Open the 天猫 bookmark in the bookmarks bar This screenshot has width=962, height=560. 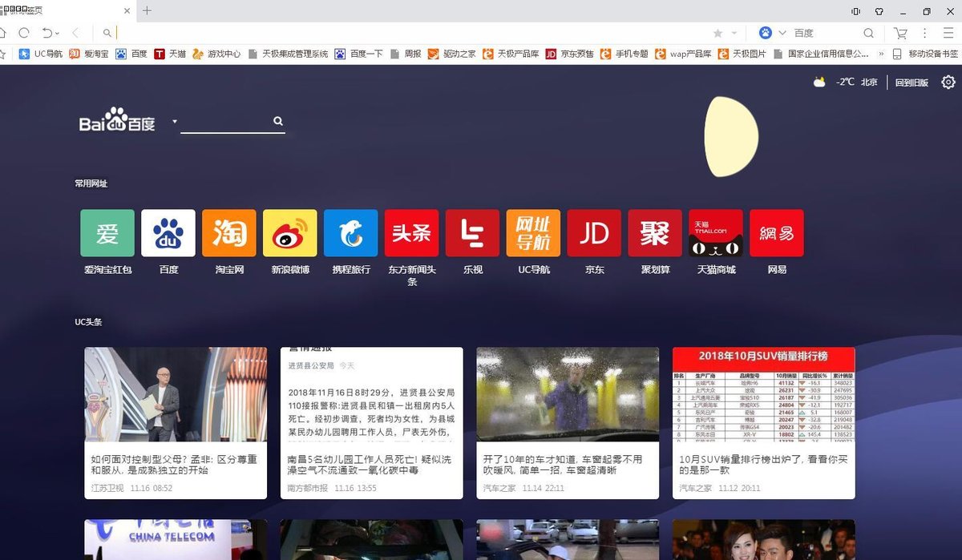(x=170, y=54)
